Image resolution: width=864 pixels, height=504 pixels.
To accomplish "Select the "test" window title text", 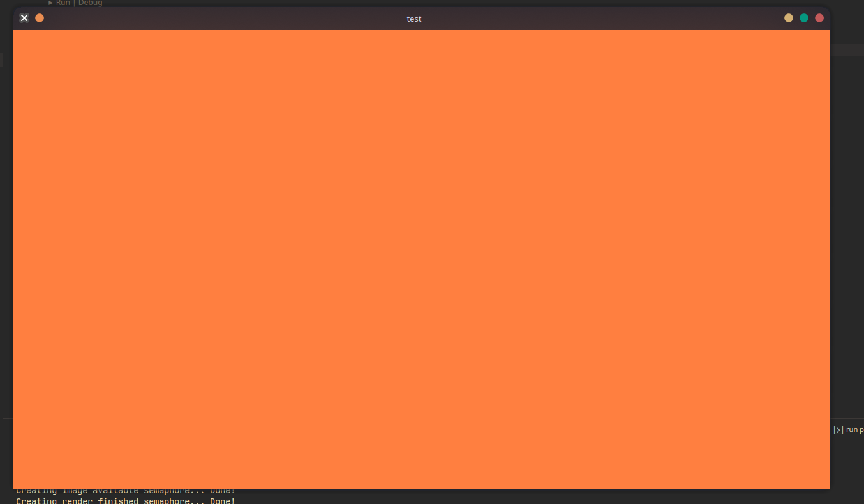I will [x=413, y=19].
